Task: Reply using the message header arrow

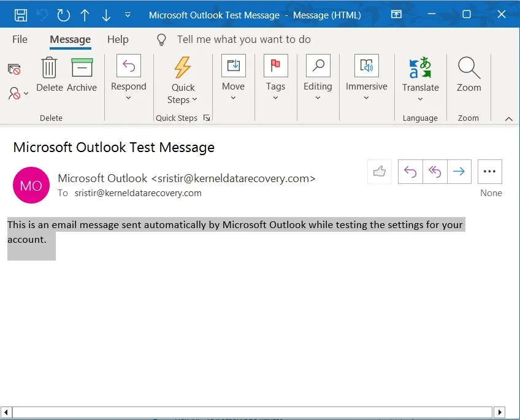Action: point(410,172)
